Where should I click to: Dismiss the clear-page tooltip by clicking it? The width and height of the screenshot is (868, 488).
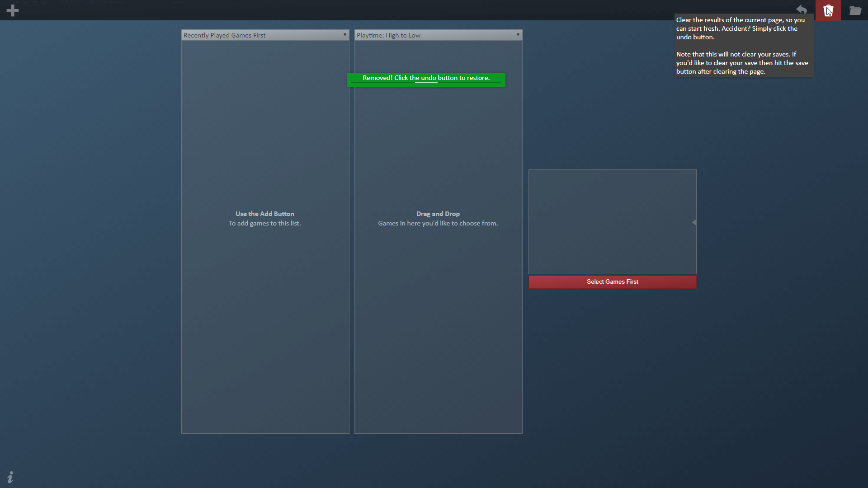tap(743, 45)
